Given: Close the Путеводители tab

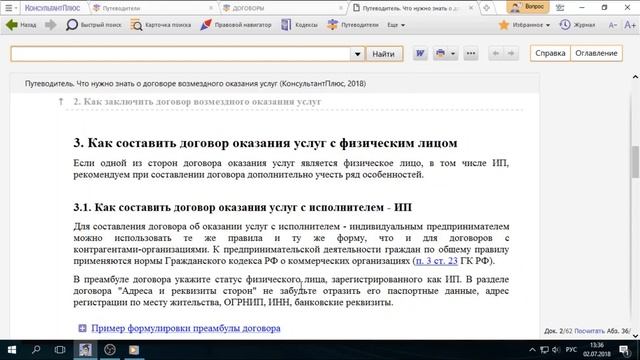Looking at the screenshot, I should point(211,8).
